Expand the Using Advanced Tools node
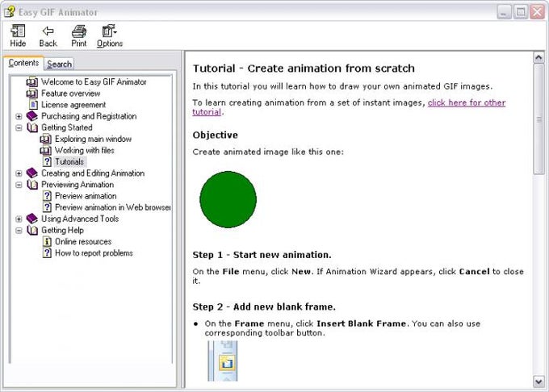The image size is (549, 392). (19, 219)
